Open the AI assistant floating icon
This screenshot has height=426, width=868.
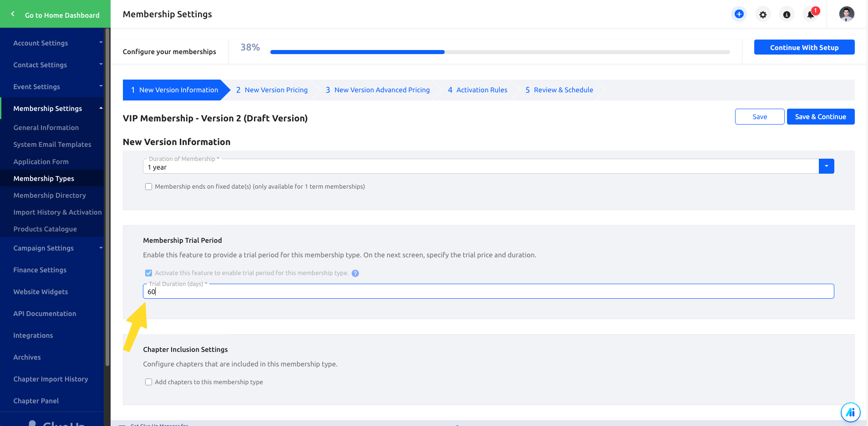(850, 412)
